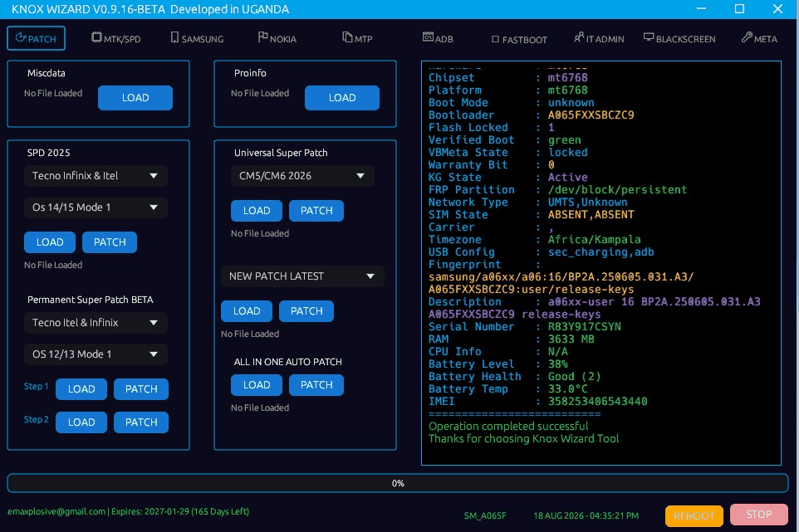This screenshot has height=532, width=799.
Task: Click the RAM value 3633 MB
Action: pyautogui.click(x=571, y=339)
